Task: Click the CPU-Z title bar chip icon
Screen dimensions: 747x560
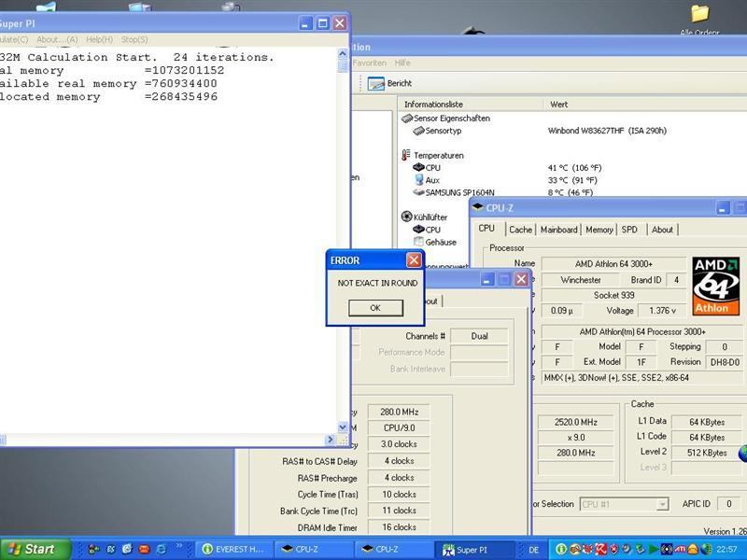Action: pos(478,207)
